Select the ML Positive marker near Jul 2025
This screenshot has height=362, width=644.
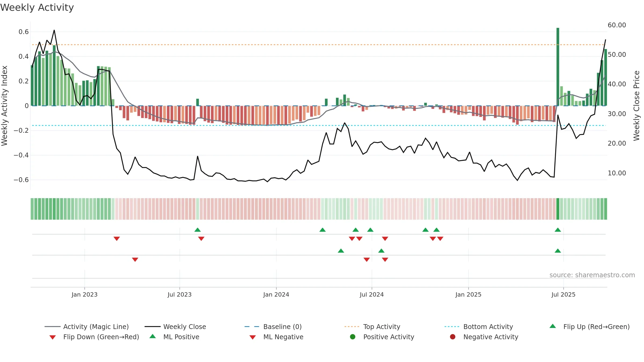(558, 251)
